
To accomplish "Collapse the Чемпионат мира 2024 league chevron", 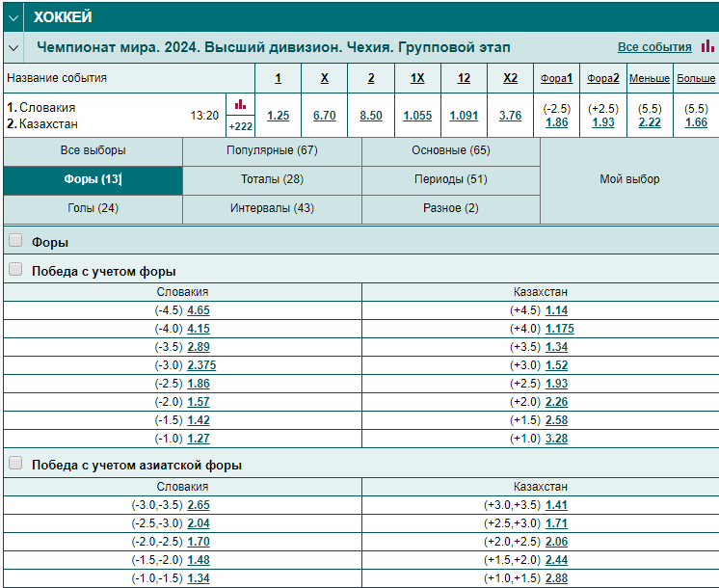I will click(x=13, y=47).
